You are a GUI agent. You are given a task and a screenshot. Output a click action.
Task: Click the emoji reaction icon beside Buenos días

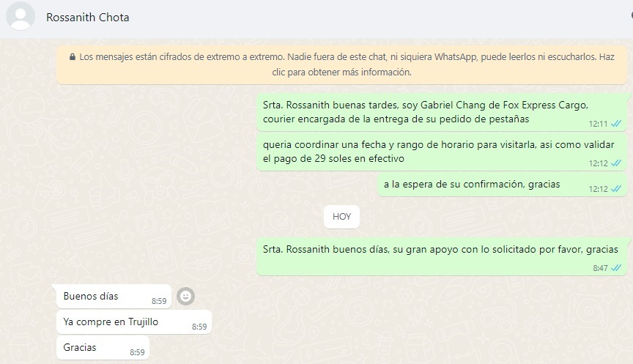[185, 297]
